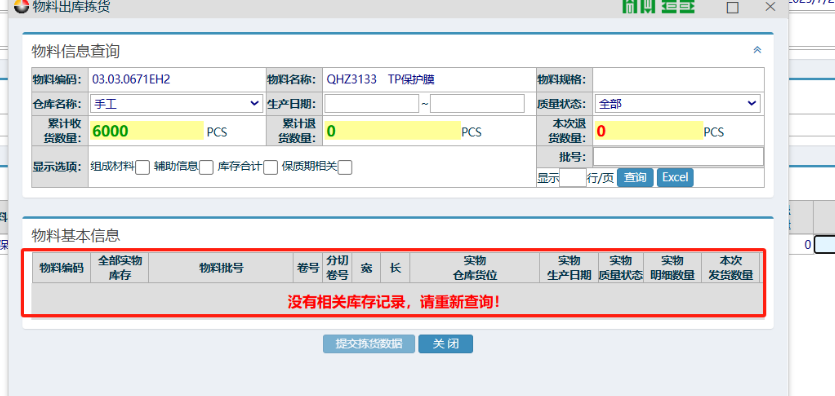
Task: Export results with the Excel button
Action: pyautogui.click(x=675, y=177)
